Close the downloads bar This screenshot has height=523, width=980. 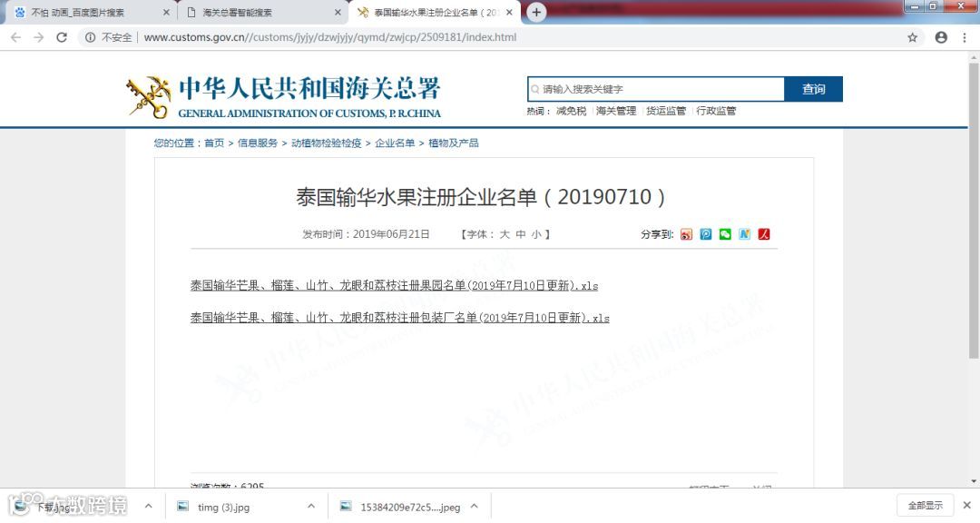967,506
